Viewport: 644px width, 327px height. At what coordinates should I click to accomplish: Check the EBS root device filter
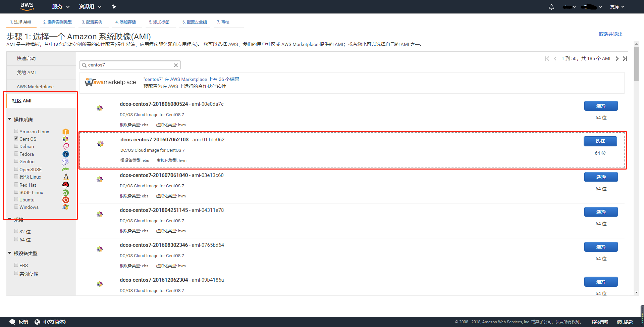click(16, 265)
